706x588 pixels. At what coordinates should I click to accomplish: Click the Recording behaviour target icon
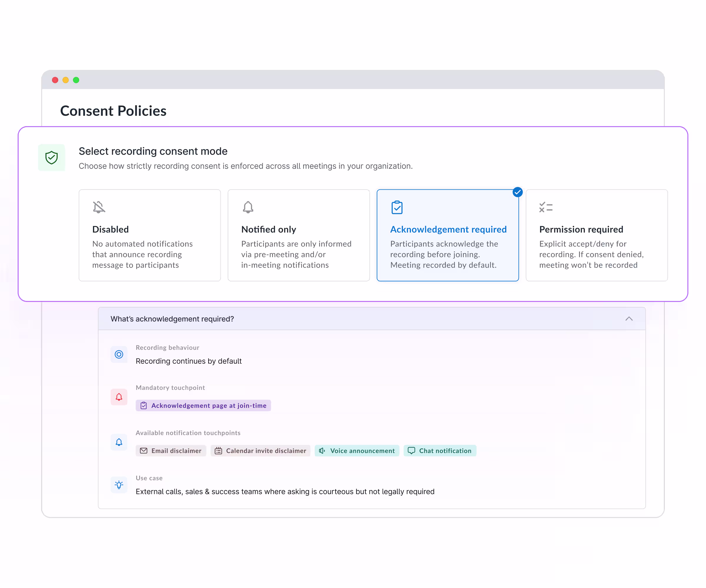coord(119,354)
